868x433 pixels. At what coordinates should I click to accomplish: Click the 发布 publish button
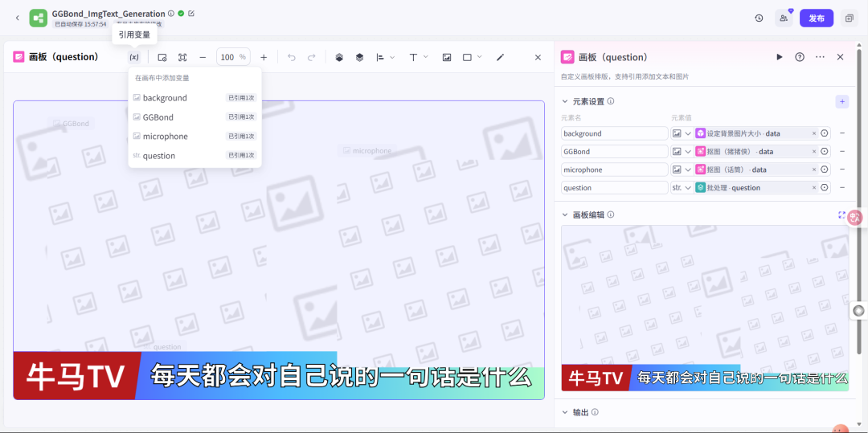(816, 18)
